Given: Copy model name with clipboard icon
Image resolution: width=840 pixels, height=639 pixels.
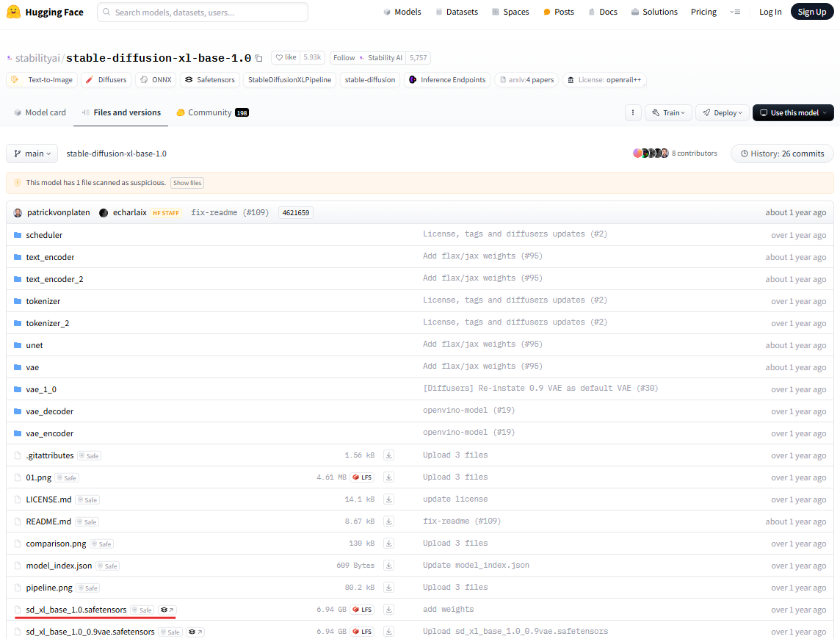Looking at the screenshot, I should [258, 58].
